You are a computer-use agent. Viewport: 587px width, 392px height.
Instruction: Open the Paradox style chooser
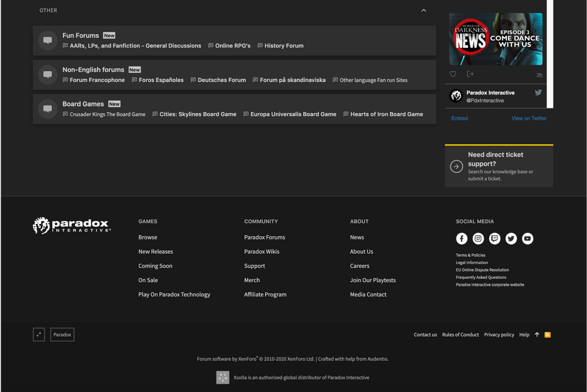coord(62,334)
